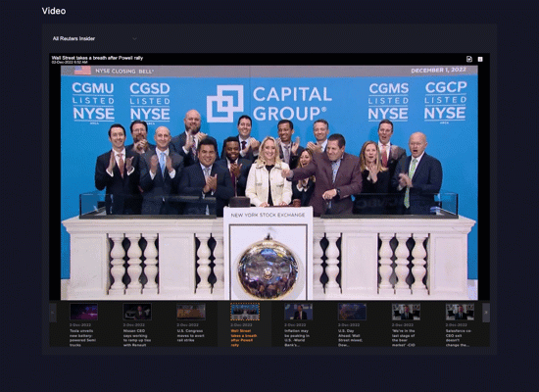Open the Tesla unveils new battery-powered Semi headline
Image resolution: width=539 pixels, height=392 pixels.
pyautogui.click(x=83, y=338)
